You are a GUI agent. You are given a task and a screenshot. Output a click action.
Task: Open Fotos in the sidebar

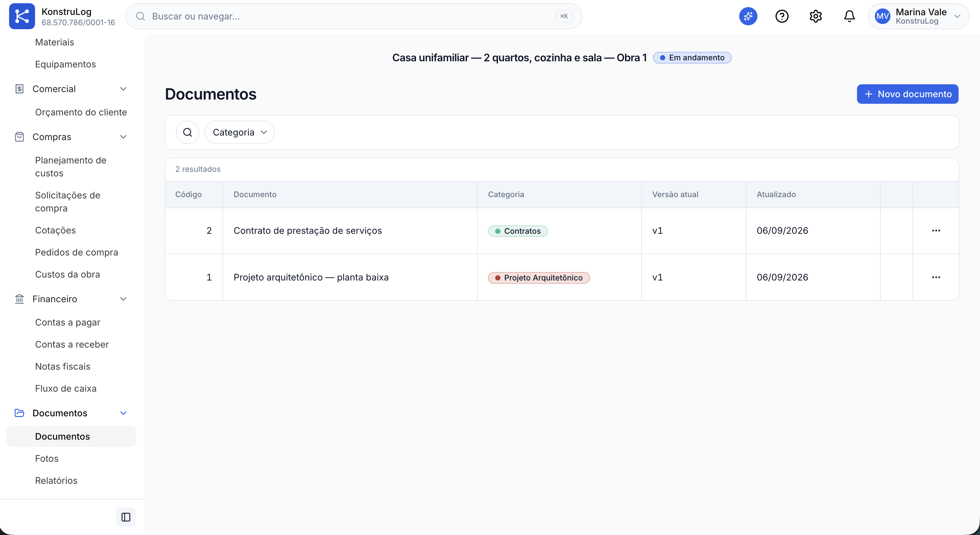[x=47, y=458]
